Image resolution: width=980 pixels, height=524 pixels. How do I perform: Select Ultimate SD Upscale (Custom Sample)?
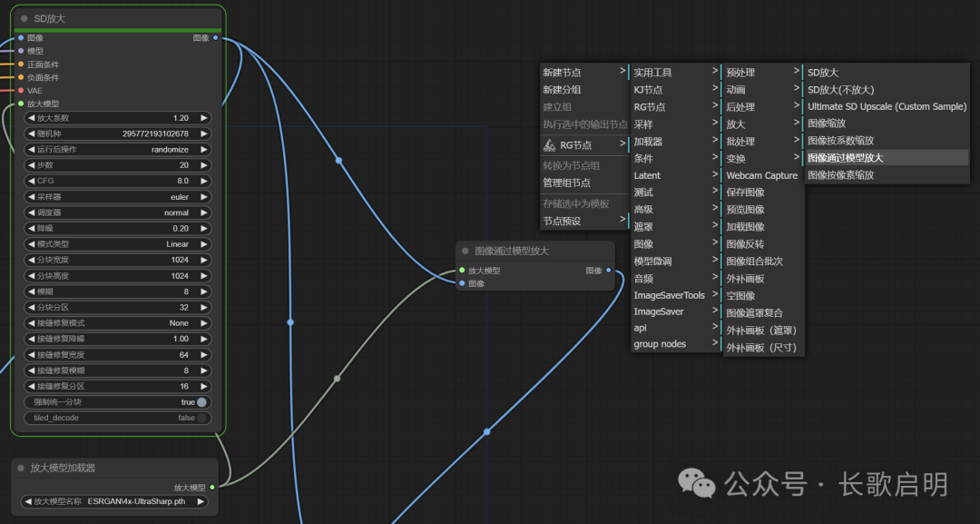click(x=887, y=107)
